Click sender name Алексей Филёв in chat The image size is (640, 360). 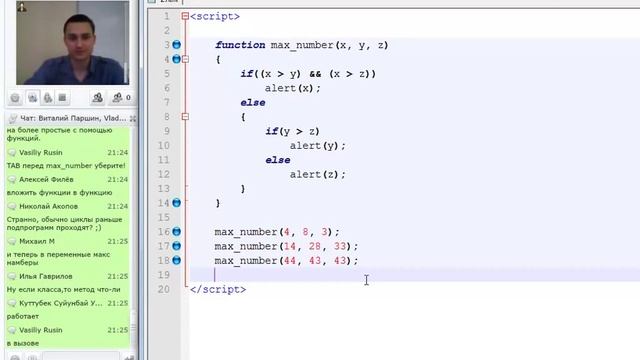46,180
